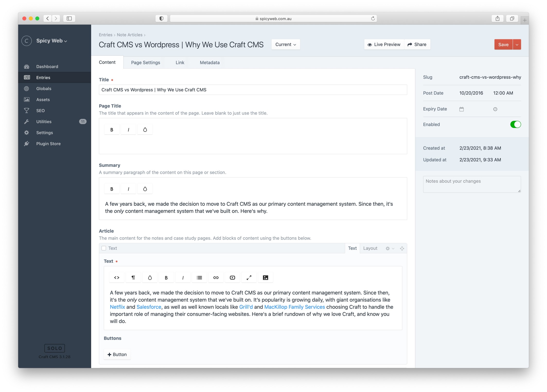Switch to the Metadata tab
The image size is (547, 392).
point(210,63)
